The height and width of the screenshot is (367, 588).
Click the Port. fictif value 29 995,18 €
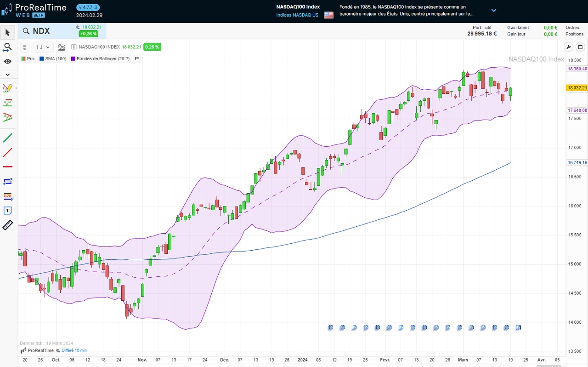tap(482, 34)
